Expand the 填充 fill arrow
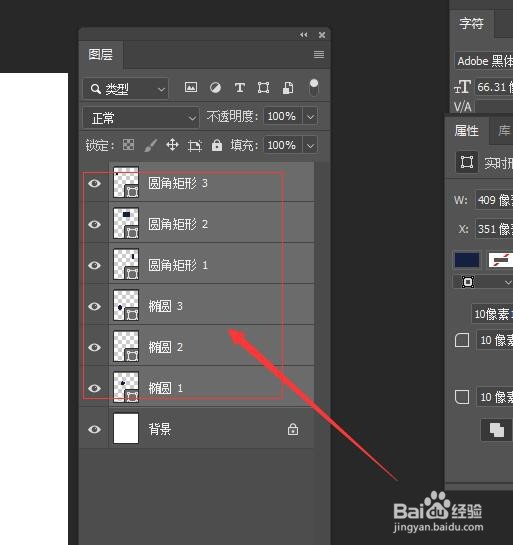The image size is (513, 545). point(310,145)
